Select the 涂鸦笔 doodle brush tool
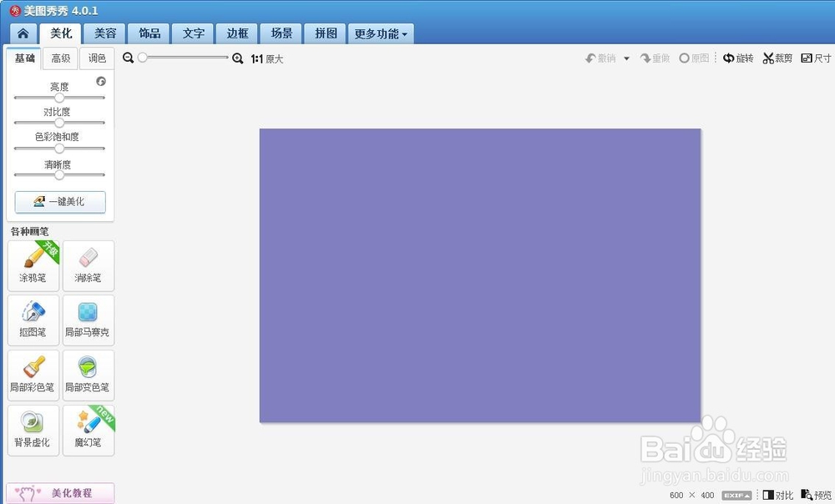 33,265
